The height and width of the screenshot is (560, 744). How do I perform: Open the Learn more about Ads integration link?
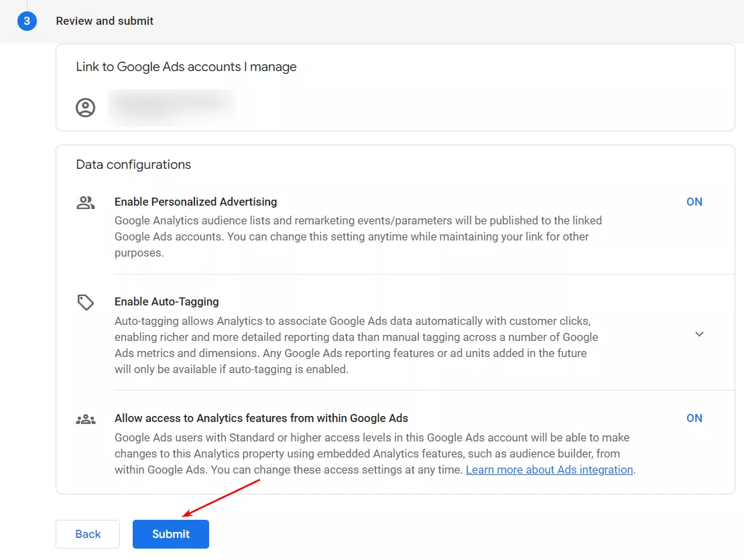tap(549, 470)
